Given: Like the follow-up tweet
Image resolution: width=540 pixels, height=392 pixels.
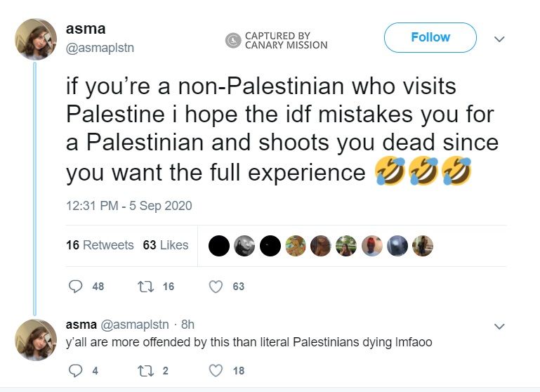Looking at the screenshot, I should tap(216, 370).
